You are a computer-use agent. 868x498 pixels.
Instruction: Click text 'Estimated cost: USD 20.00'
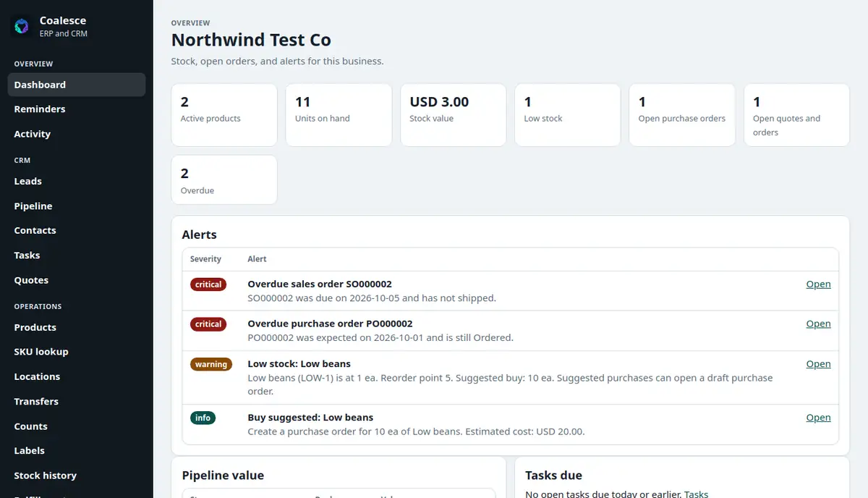(524, 431)
